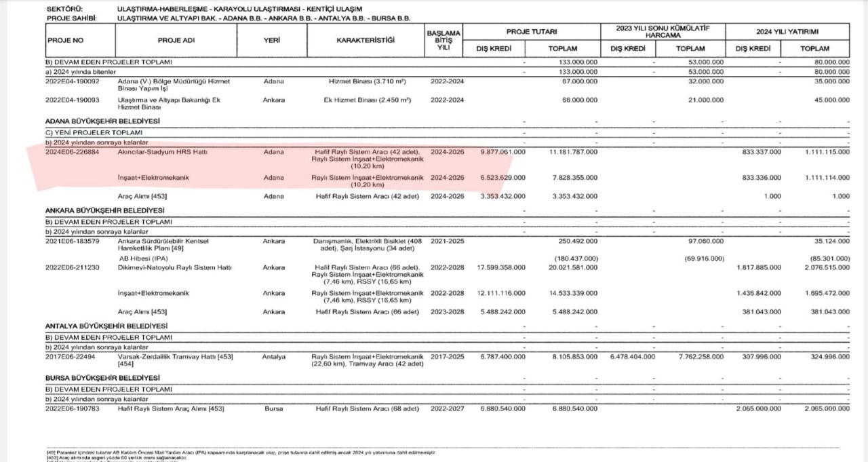
Task: Click project number 2022E06-211230
Action: click(72, 267)
